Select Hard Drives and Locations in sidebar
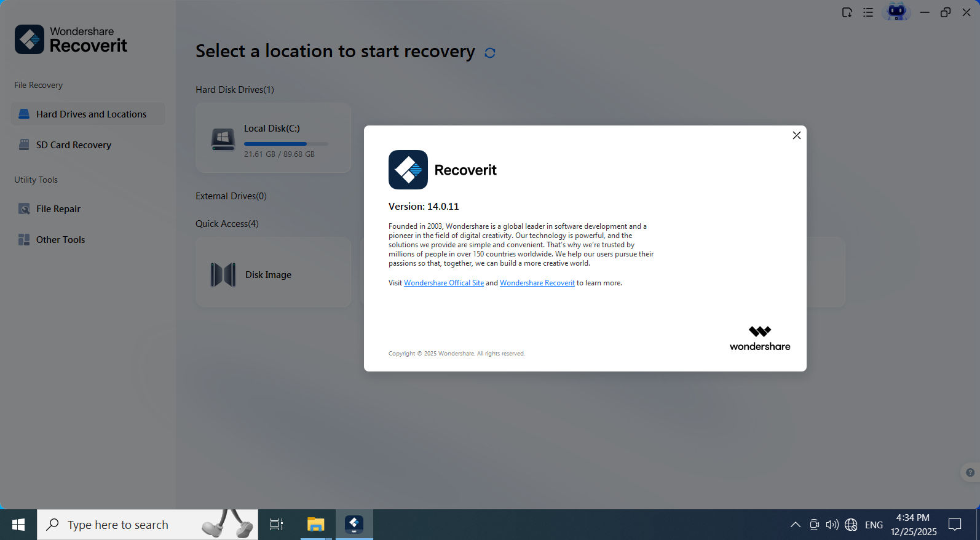This screenshot has width=980, height=540. [x=88, y=114]
